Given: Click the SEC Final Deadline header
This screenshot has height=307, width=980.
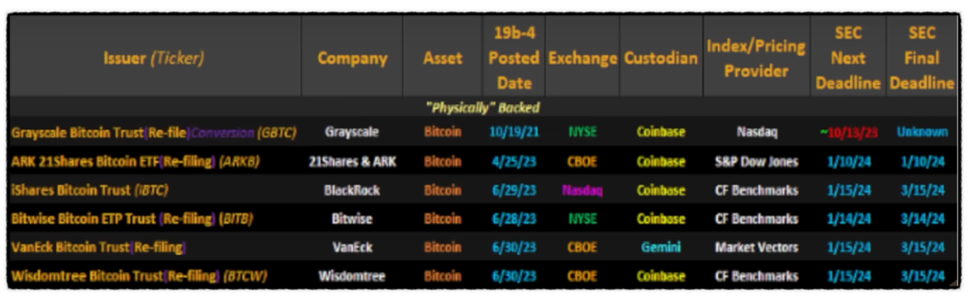Looking at the screenshot, I should pyautogui.click(x=922, y=58).
